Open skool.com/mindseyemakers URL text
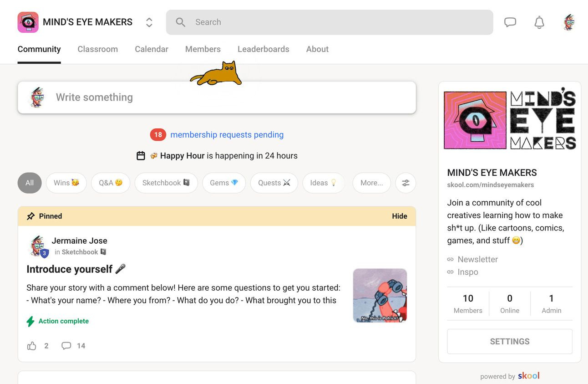This screenshot has height=384, width=588. click(x=491, y=185)
